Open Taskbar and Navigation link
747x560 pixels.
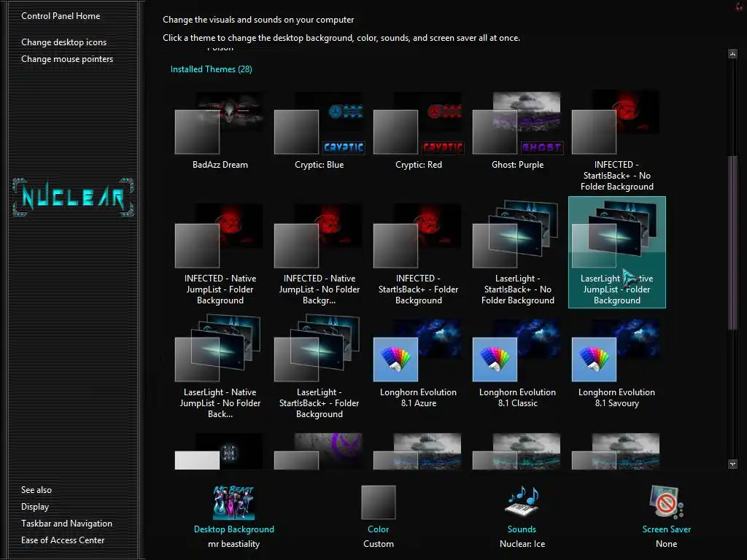coord(66,524)
